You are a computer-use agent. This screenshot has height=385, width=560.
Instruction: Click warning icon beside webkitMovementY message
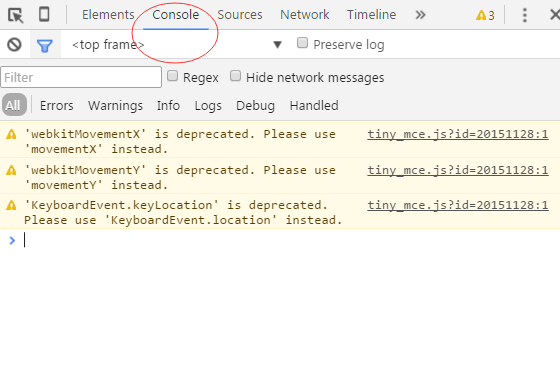pos(11,170)
